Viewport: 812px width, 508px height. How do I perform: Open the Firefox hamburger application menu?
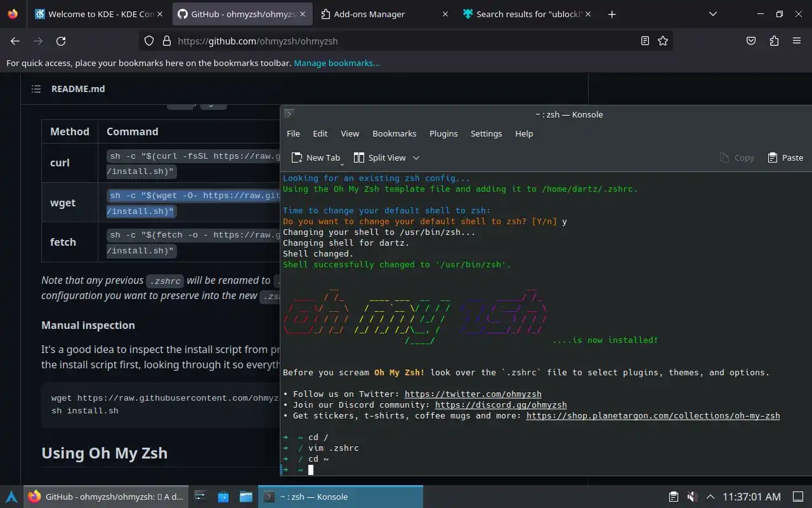[797, 41]
